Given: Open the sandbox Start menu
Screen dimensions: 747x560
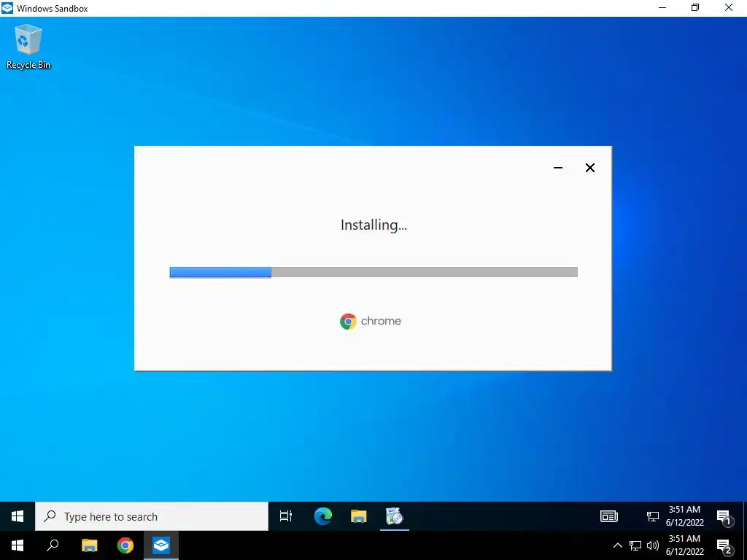Looking at the screenshot, I should click(x=18, y=516).
